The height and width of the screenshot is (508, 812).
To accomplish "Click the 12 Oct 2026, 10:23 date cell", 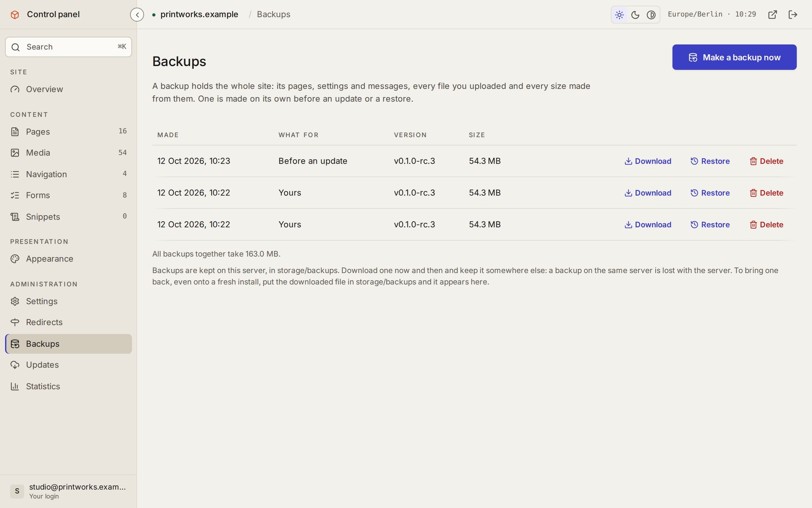I will point(194,161).
